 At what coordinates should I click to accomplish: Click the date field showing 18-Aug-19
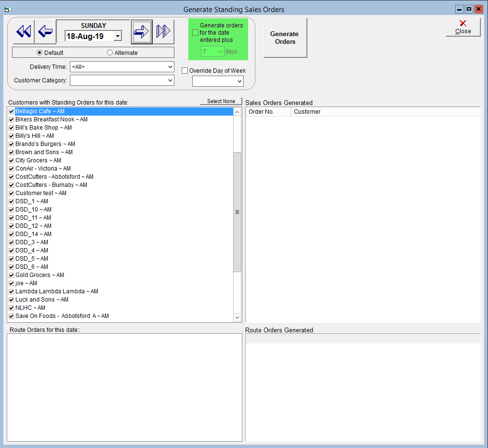click(89, 36)
